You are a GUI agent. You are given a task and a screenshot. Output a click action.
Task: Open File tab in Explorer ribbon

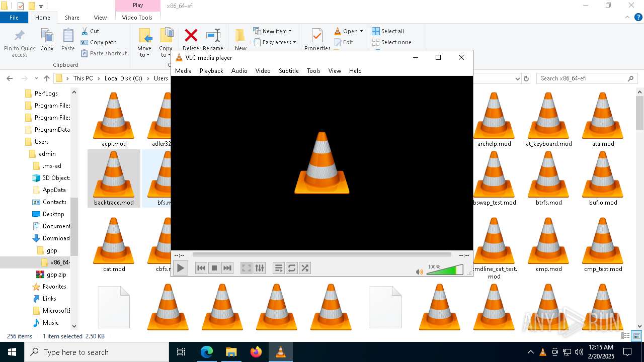(x=14, y=18)
